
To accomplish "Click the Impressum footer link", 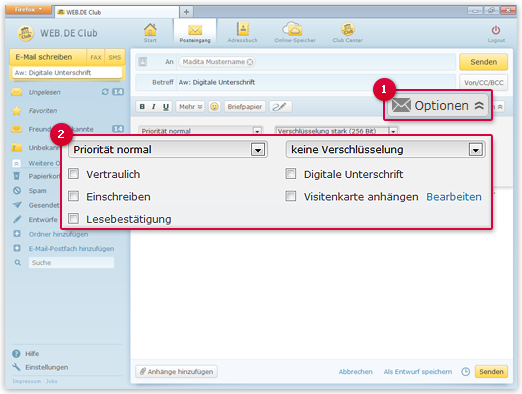I will click(27, 381).
